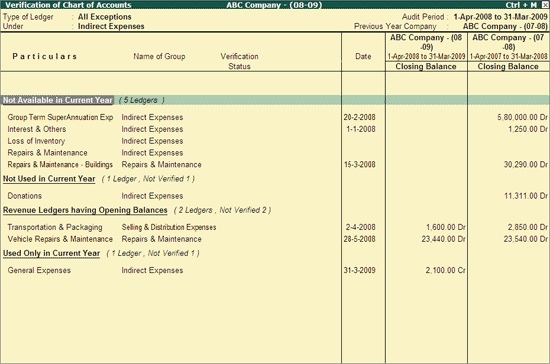Select the 'Not Available in Current Year' header

coord(58,100)
